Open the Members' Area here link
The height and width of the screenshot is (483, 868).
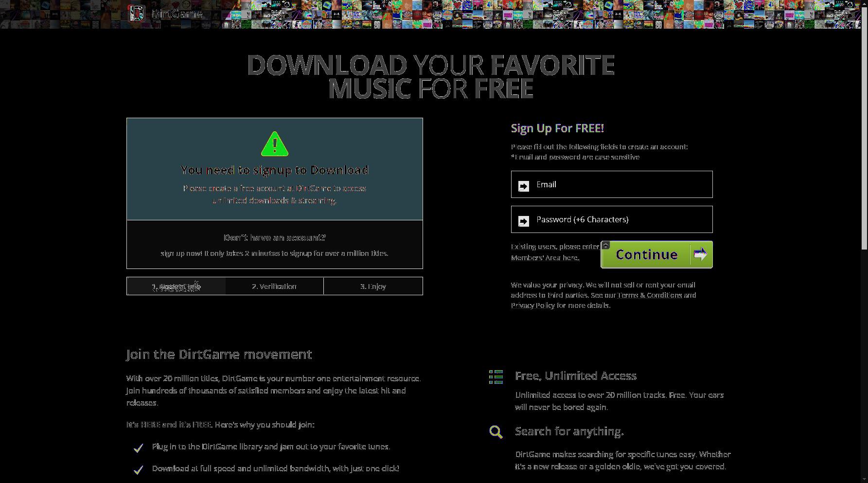pyautogui.click(x=545, y=258)
